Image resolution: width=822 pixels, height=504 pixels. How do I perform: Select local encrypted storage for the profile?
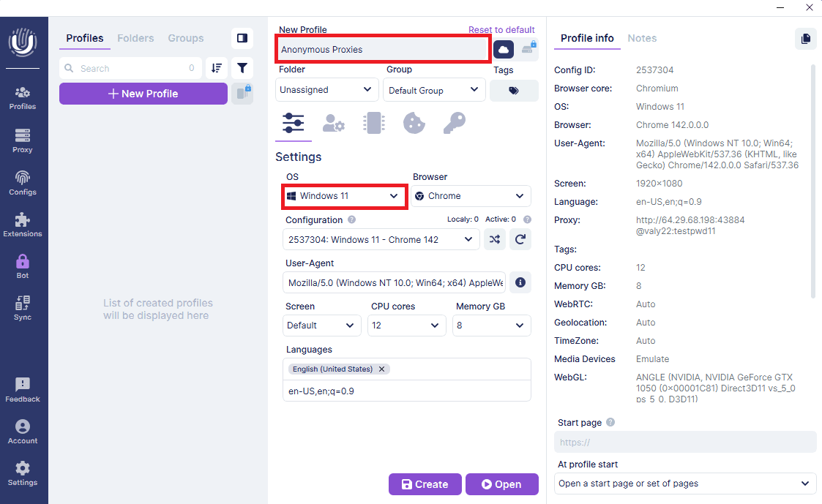coord(528,48)
